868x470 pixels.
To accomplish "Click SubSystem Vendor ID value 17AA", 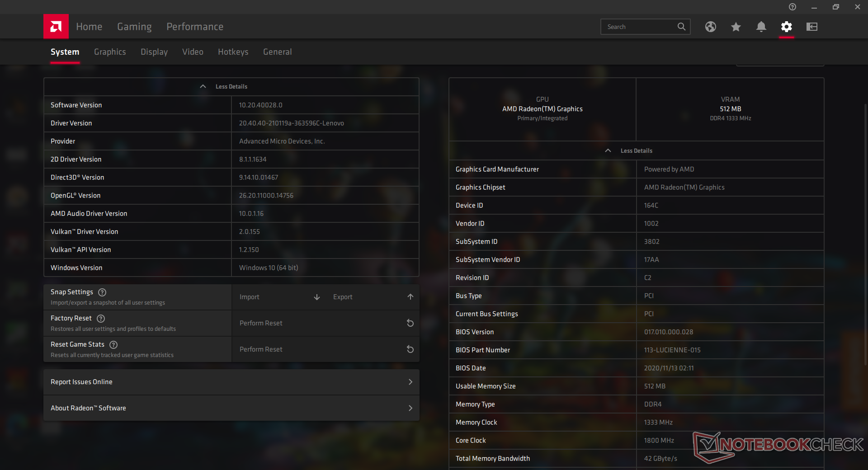I will [x=651, y=259].
